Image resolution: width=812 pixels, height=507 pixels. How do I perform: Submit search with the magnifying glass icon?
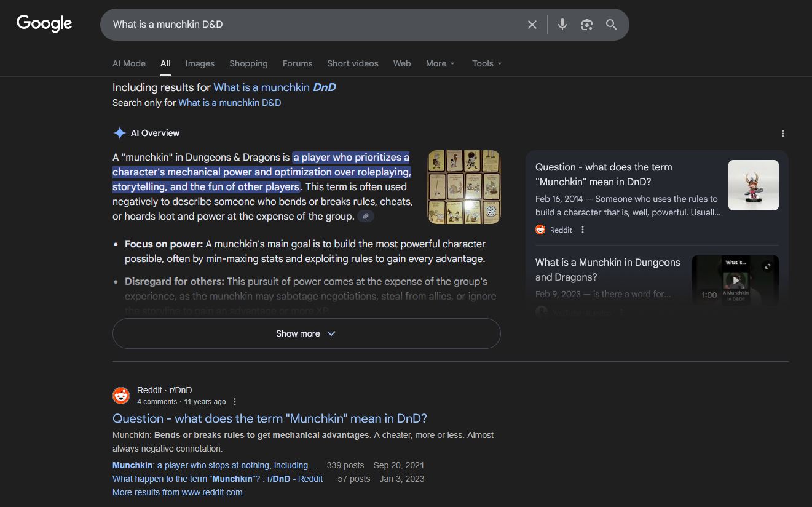611,25
